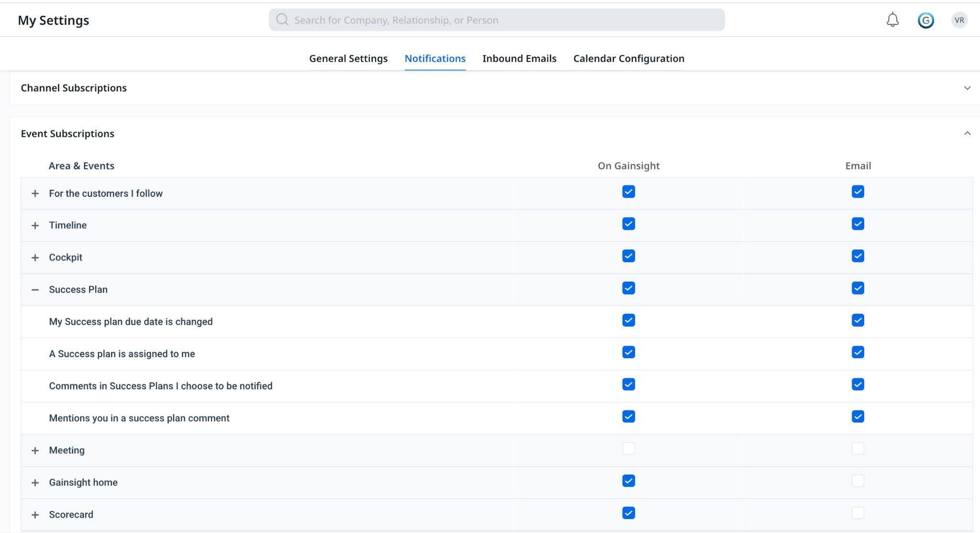980x533 pixels.
Task: Click 'Mentions you in a success plan comment' text
Action: point(139,418)
